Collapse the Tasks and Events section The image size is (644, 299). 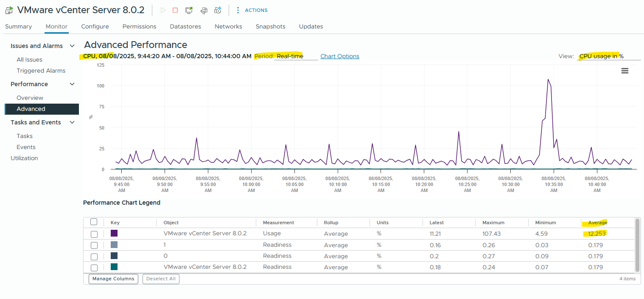[72, 122]
